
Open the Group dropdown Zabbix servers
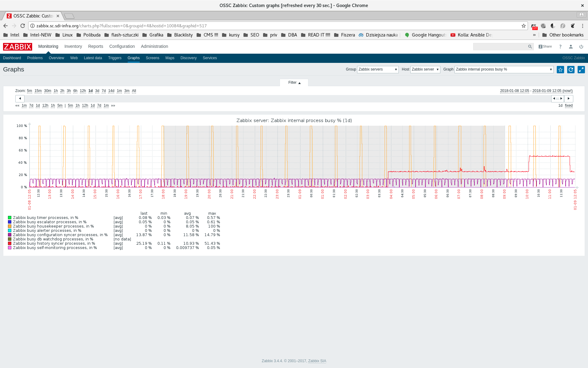click(x=378, y=69)
